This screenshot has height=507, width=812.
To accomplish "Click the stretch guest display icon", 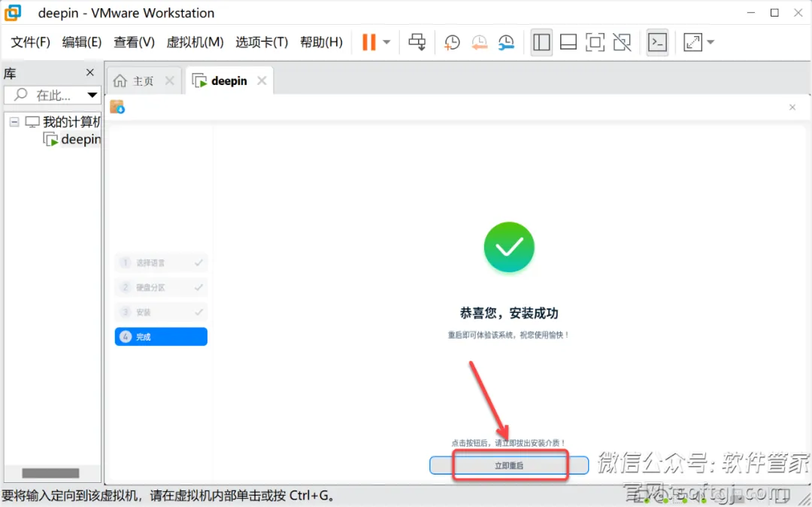I will 692,42.
